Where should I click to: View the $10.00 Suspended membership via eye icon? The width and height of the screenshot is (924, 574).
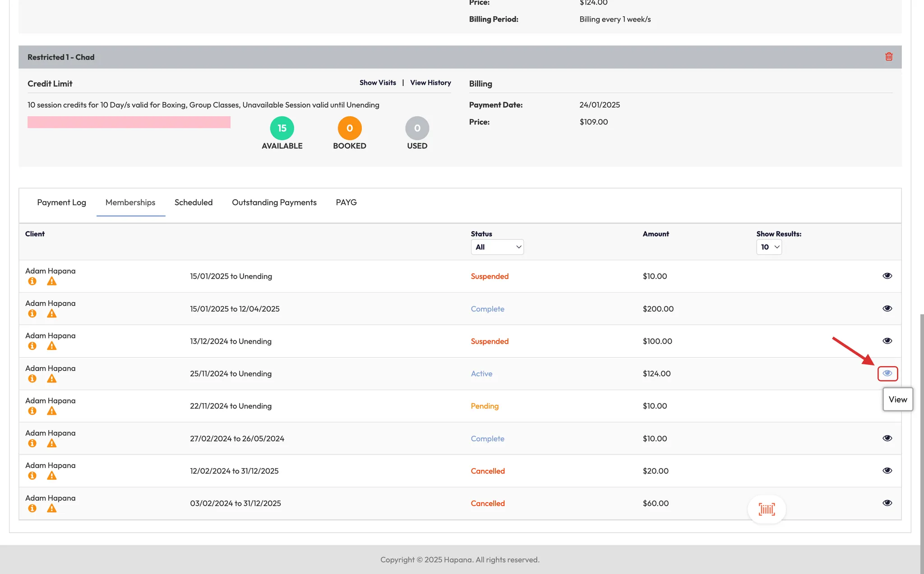click(887, 276)
